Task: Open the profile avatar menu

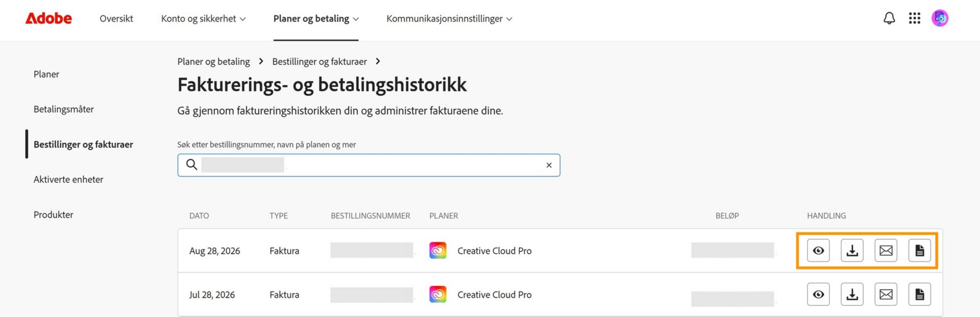Action: pos(940,18)
